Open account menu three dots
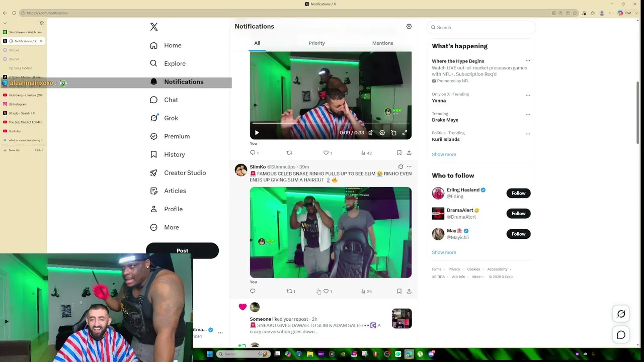This screenshot has height=362, width=644. coord(220,333)
